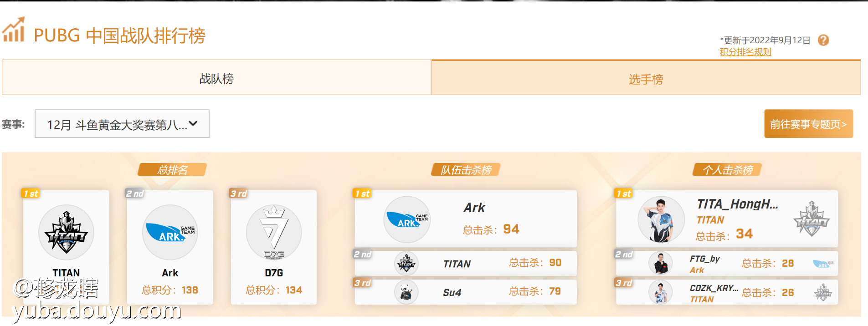Click the TITAN small logo in second kills row

tap(406, 263)
